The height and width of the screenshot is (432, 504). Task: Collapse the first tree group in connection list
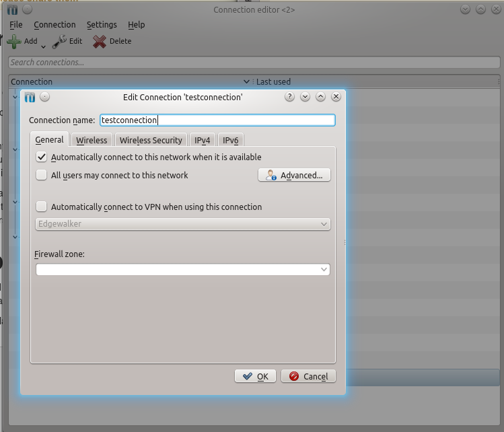click(x=15, y=97)
